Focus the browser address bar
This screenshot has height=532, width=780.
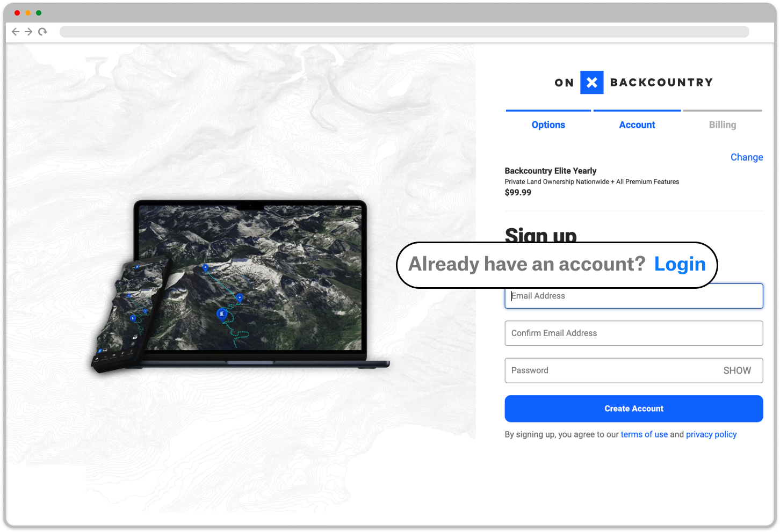coord(404,32)
